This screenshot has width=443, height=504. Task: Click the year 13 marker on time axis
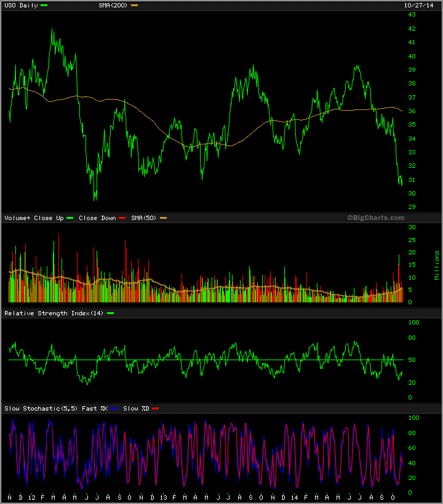[x=163, y=497]
